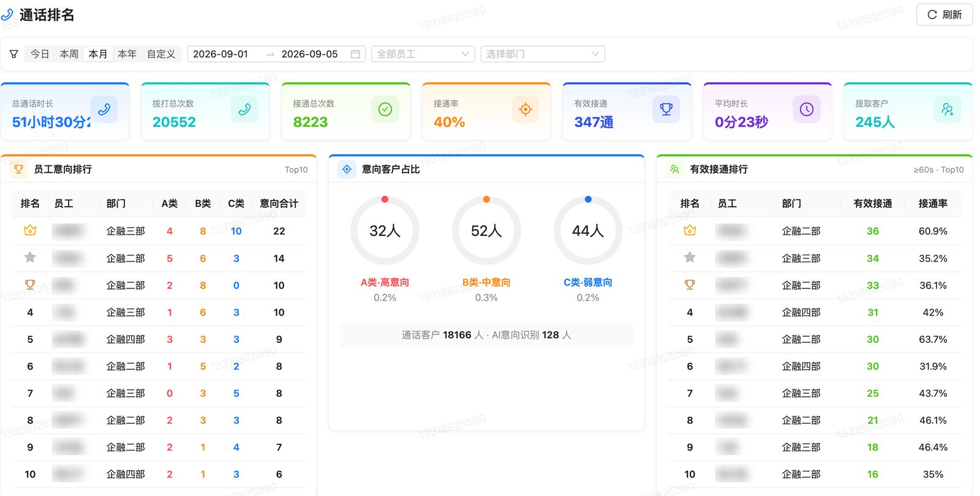Screen dimensions: 980x496
Task: Click the 46.4% rate in rank 9
Action: tap(933, 447)
